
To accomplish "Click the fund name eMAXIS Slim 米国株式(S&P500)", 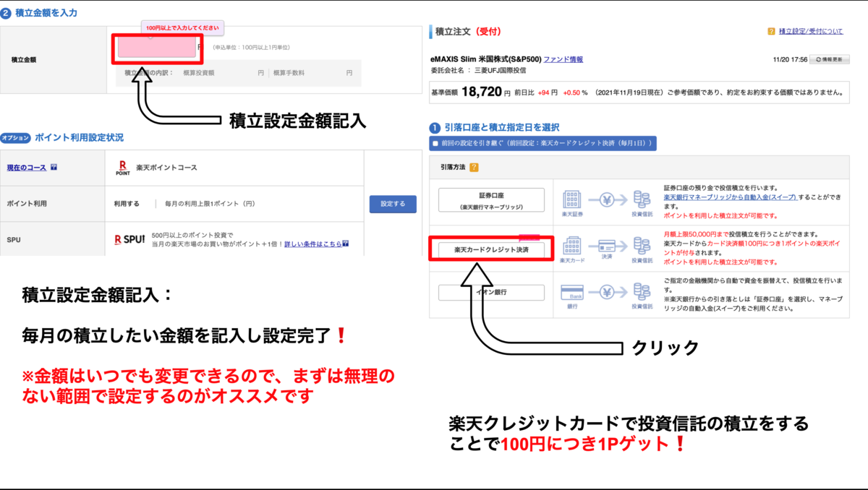I will pos(485,59).
